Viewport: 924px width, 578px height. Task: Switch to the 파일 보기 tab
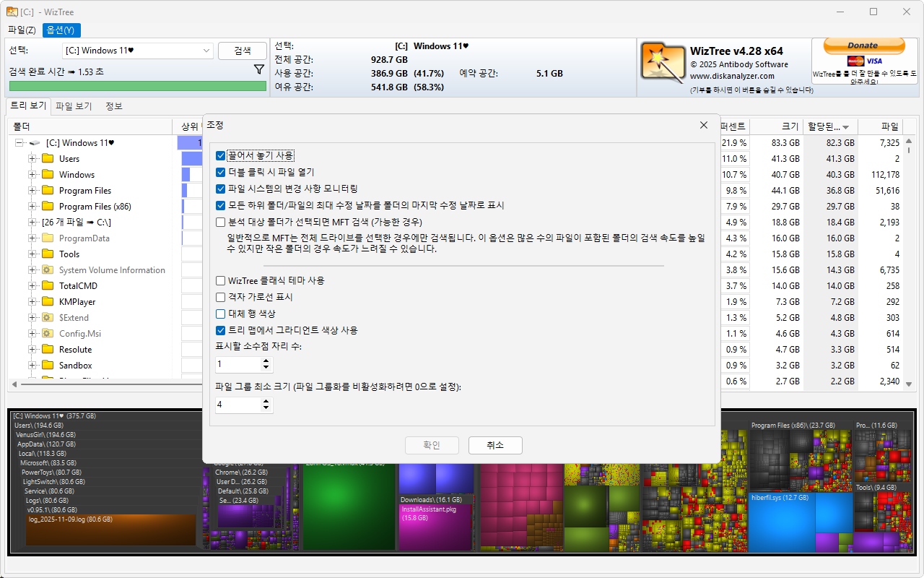tap(74, 106)
